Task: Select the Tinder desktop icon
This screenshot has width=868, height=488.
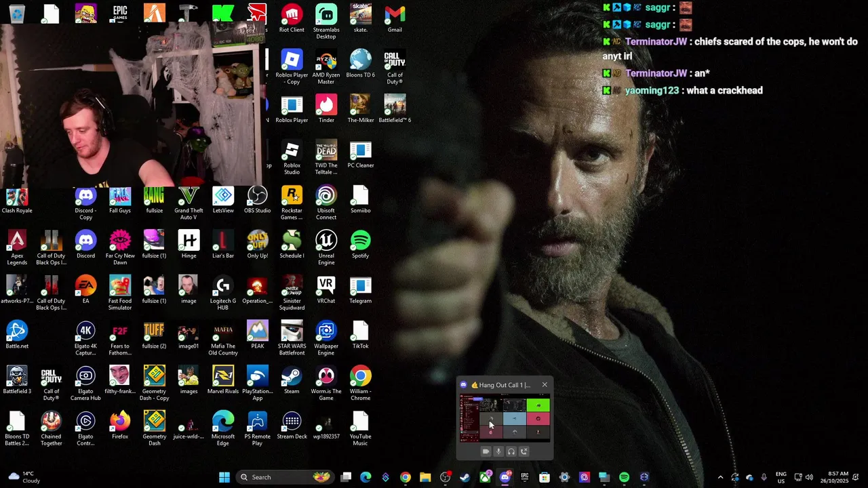Action: click(x=326, y=108)
